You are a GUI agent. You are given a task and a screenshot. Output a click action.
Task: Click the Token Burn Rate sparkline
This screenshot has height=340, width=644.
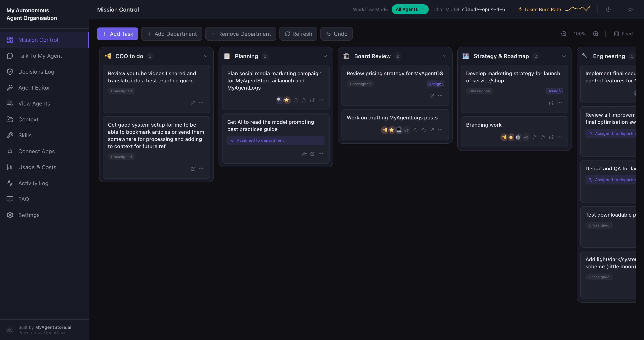point(578,9)
